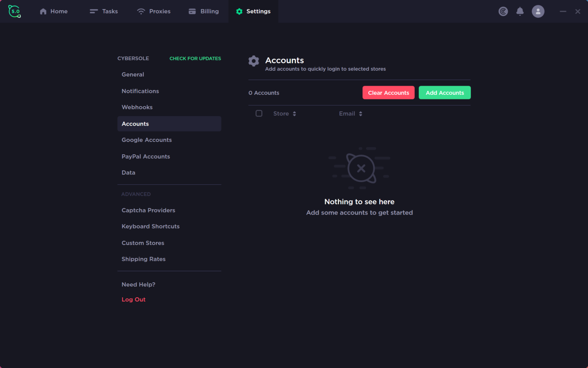Close the Cybersole window
Screen dimensions: 588x368
tap(578, 11)
